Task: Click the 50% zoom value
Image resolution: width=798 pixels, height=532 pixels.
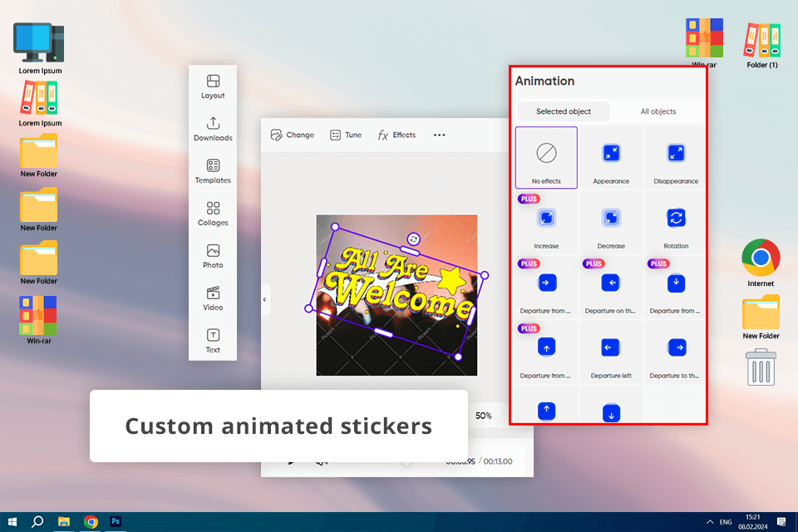Action: click(484, 416)
